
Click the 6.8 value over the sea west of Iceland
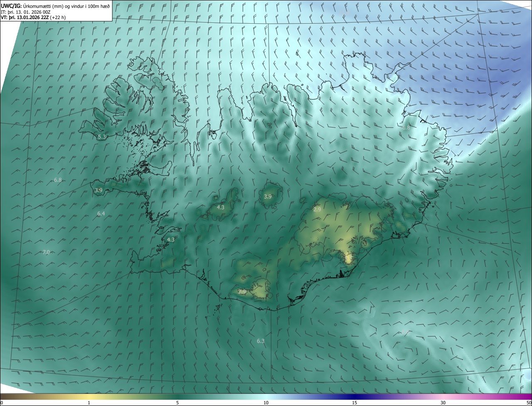click(x=58, y=180)
